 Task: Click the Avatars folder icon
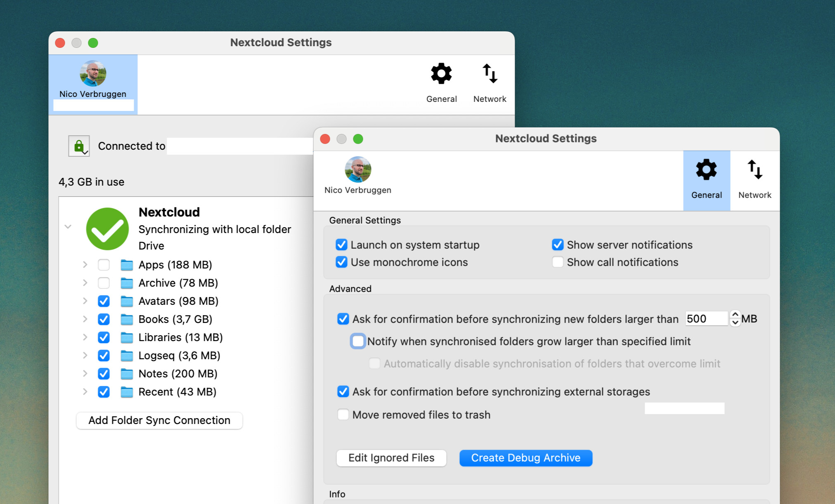127,301
